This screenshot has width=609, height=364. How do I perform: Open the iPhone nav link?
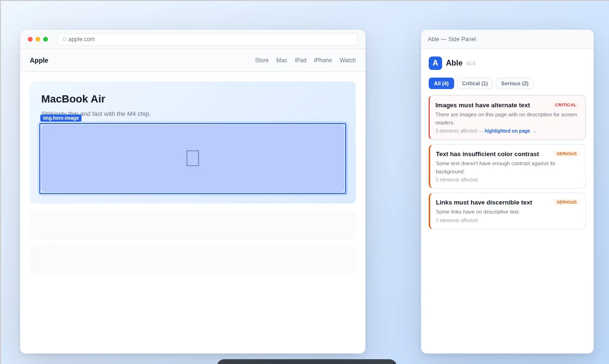pos(323,60)
